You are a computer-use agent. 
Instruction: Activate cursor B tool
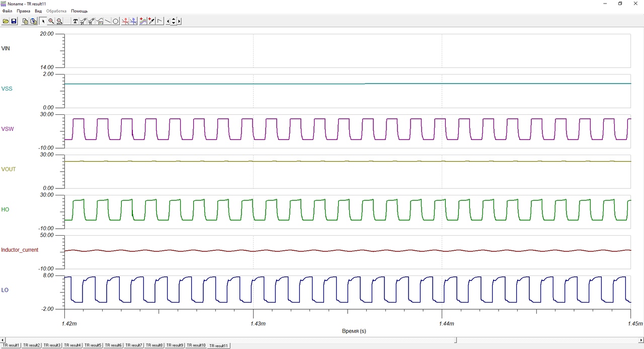[x=133, y=21]
